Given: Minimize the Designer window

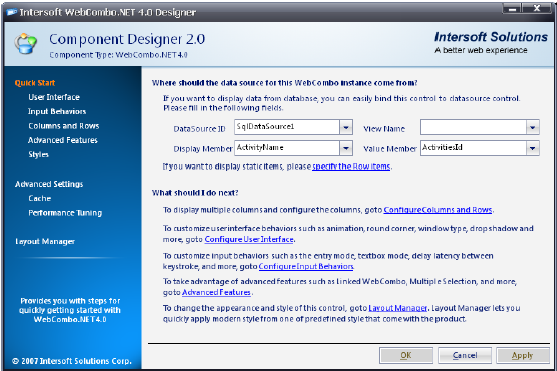Looking at the screenshot, I should [x=512, y=9].
